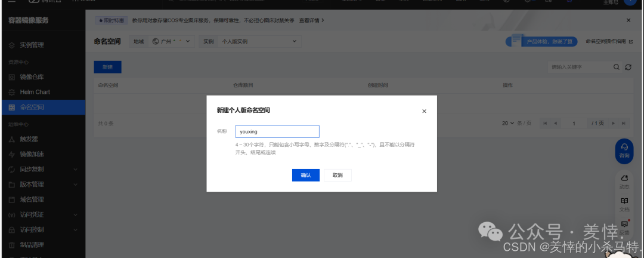644x258 pixels.
Task: Click the blue 新建 button
Action: pos(107,67)
